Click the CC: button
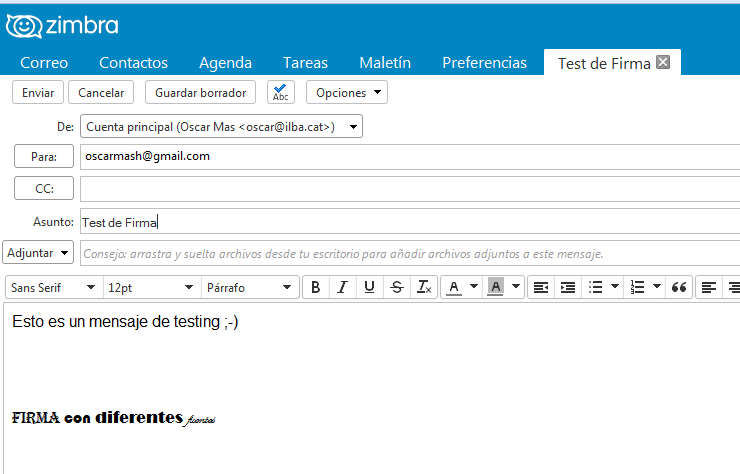Screen dimensions: 740x474 click(x=44, y=188)
